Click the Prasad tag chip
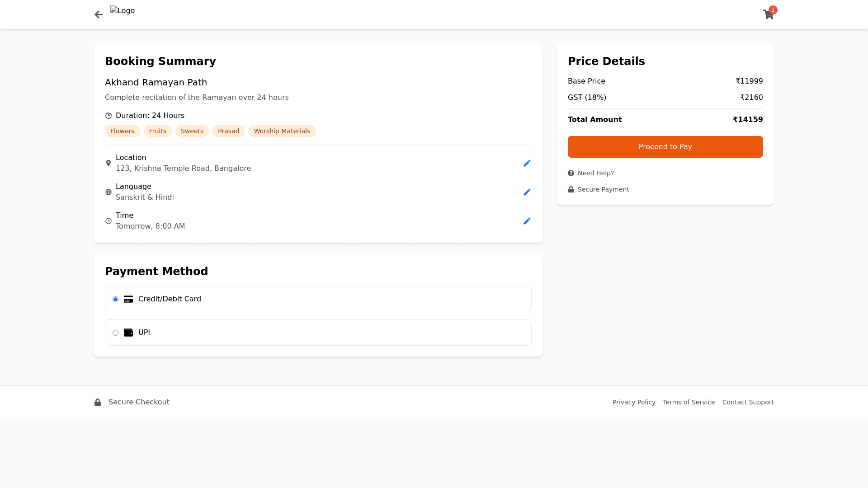This screenshot has height=488, width=868. pyautogui.click(x=228, y=131)
